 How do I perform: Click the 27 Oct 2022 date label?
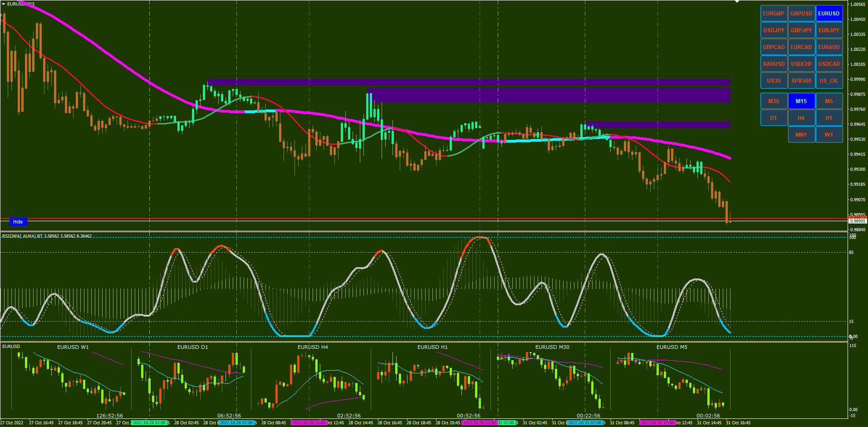pos(12,423)
